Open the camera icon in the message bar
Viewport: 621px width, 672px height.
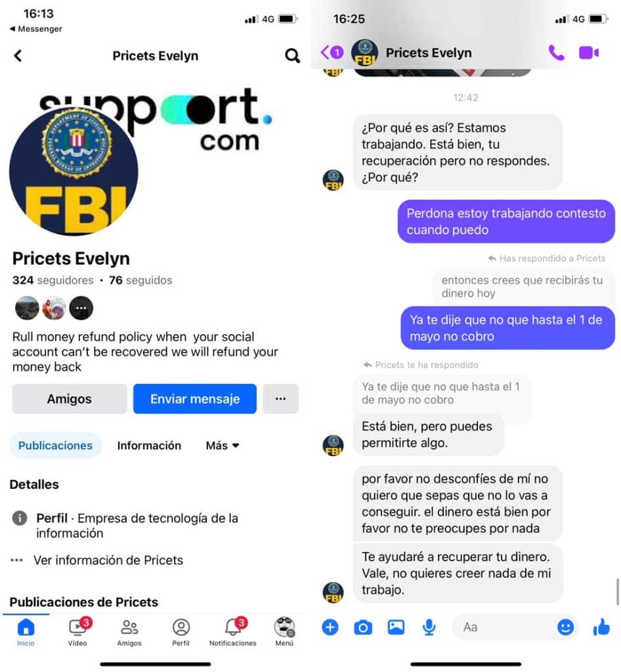[362, 627]
